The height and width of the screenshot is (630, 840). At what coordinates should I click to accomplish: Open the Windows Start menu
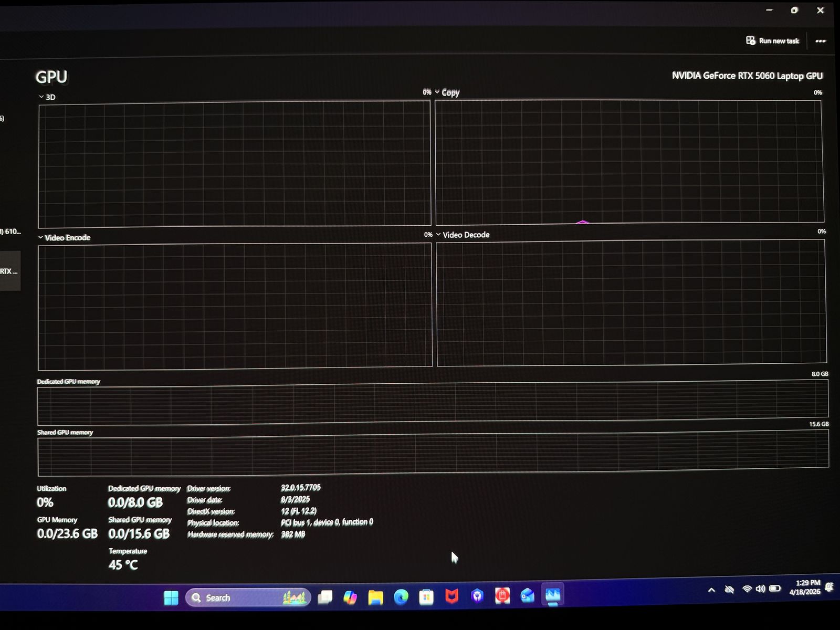171,597
